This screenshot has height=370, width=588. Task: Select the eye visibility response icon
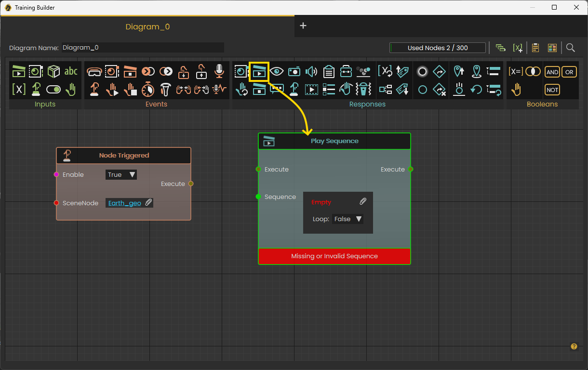[277, 72]
